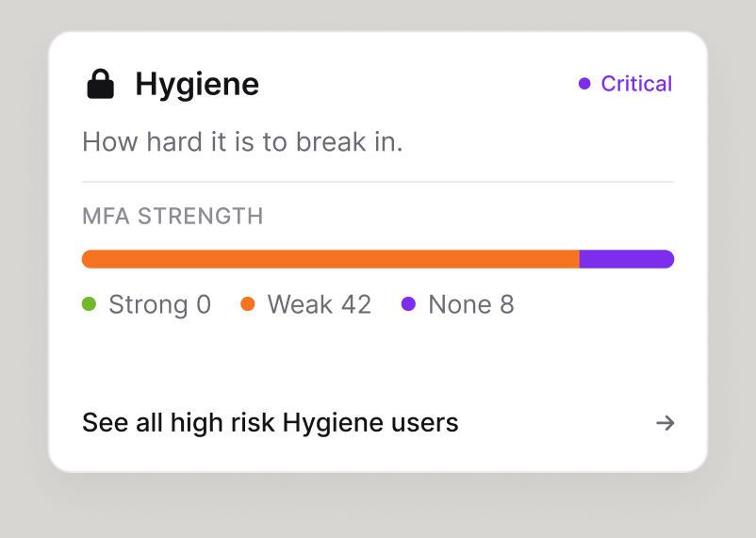
Task: Click the Strong 0 legend label
Action: point(159,304)
